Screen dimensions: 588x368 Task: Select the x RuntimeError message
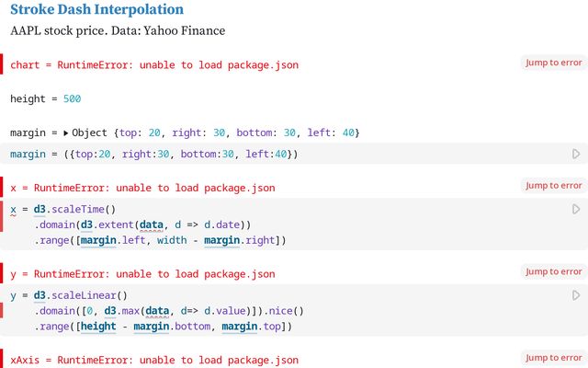142,188
